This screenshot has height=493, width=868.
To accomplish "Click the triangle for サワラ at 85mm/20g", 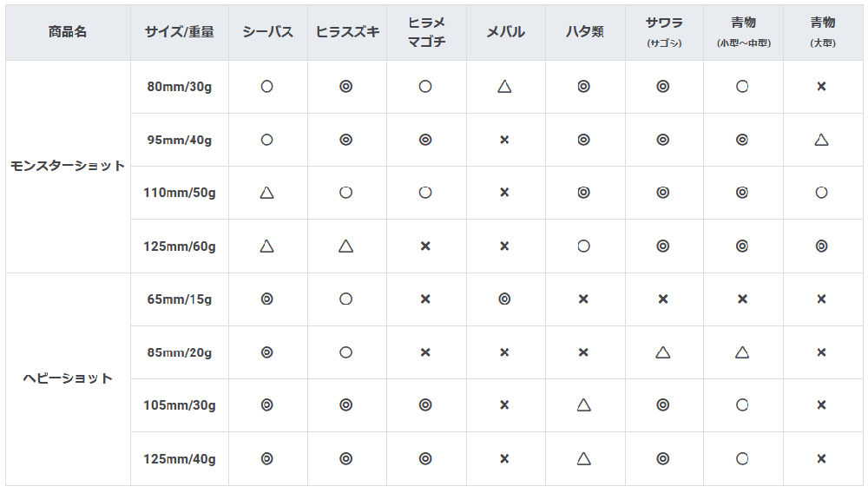I will pos(663,352).
